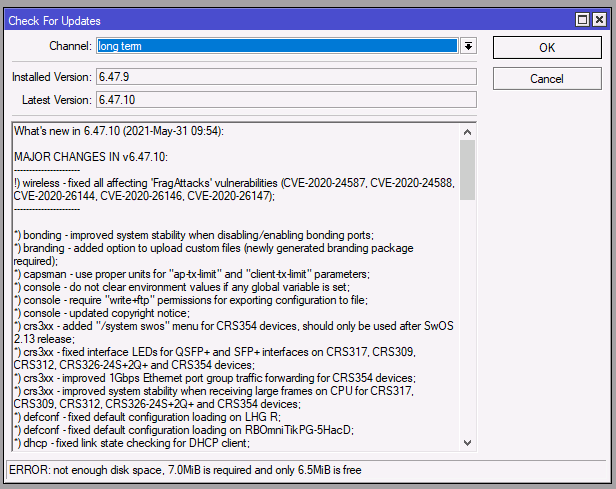Click the capsman ap-tx-limit changelog line
Image resolution: width=616 pixels, height=489 pixels.
192,274
